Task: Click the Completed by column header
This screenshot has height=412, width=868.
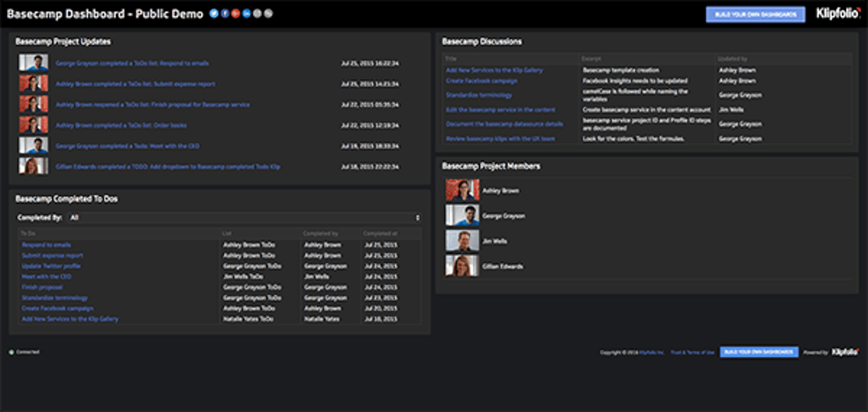Action: [321, 234]
